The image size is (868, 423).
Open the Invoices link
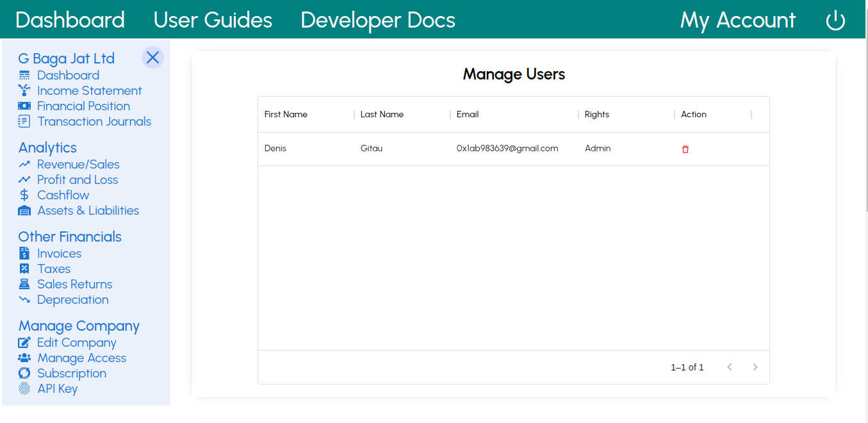(59, 254)
